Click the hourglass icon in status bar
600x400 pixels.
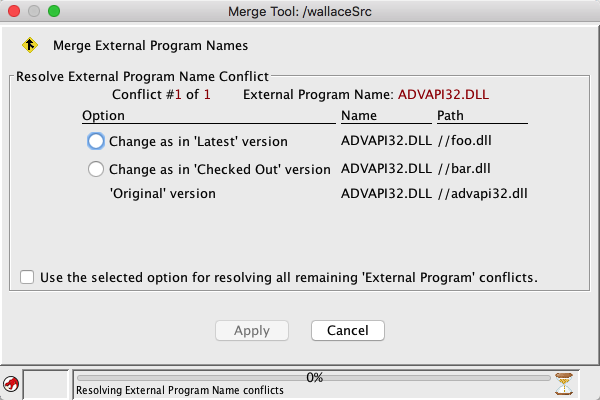567,384
